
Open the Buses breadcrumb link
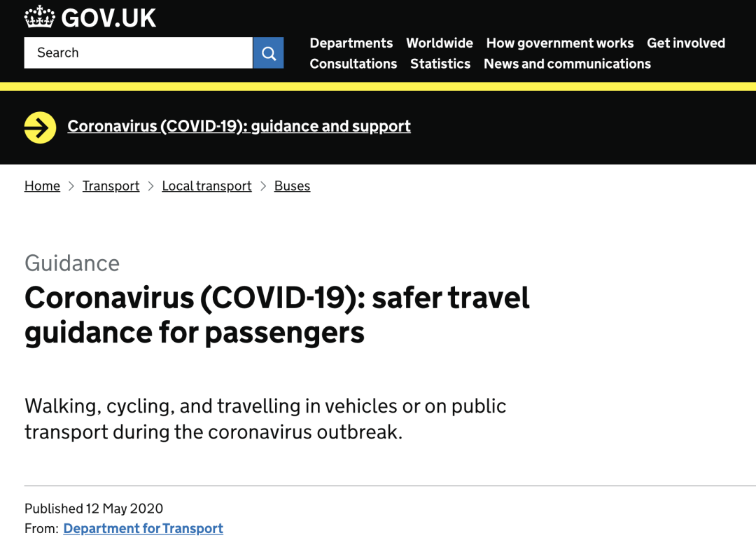tap(292, 186)
